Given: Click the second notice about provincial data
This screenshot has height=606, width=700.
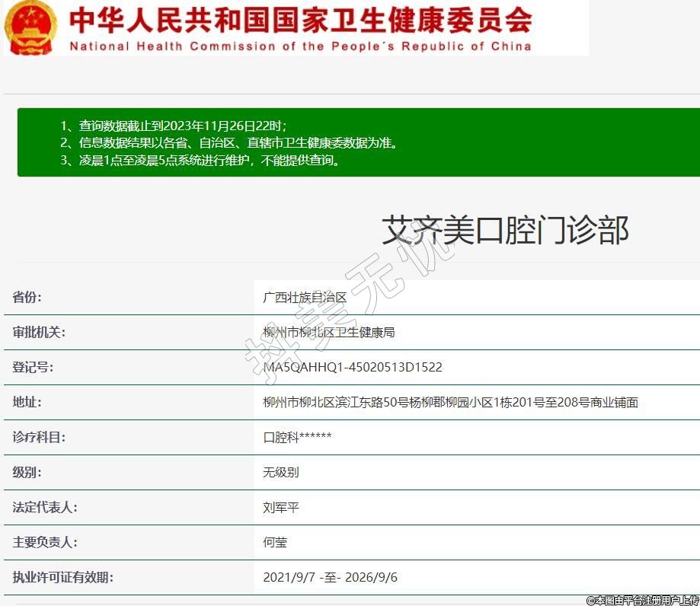Looking at the screenshot, I should click(229, 142).
